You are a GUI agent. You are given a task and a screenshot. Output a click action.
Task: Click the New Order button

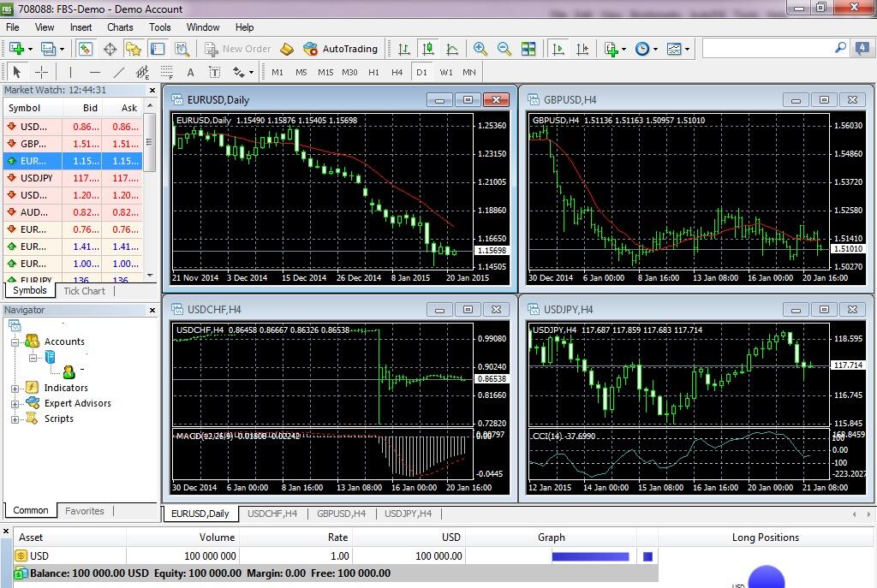[238, 49]
